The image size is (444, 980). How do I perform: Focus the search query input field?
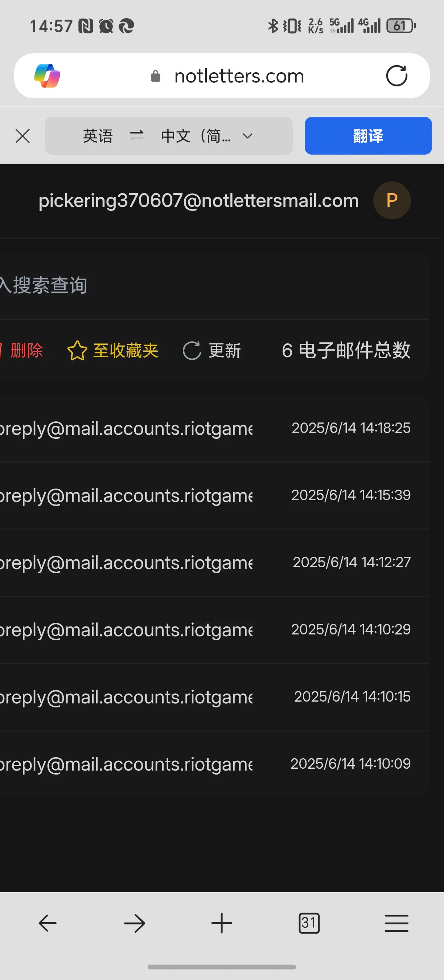[213, 285]
